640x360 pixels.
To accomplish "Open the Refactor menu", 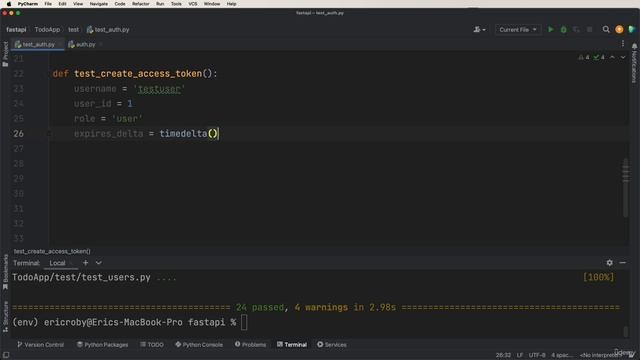I will pyautogui.click(x=141, y=4).
